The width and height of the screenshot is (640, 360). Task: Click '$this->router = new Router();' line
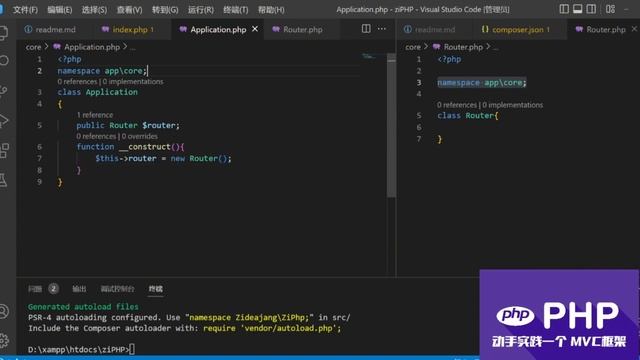[163, 158]
